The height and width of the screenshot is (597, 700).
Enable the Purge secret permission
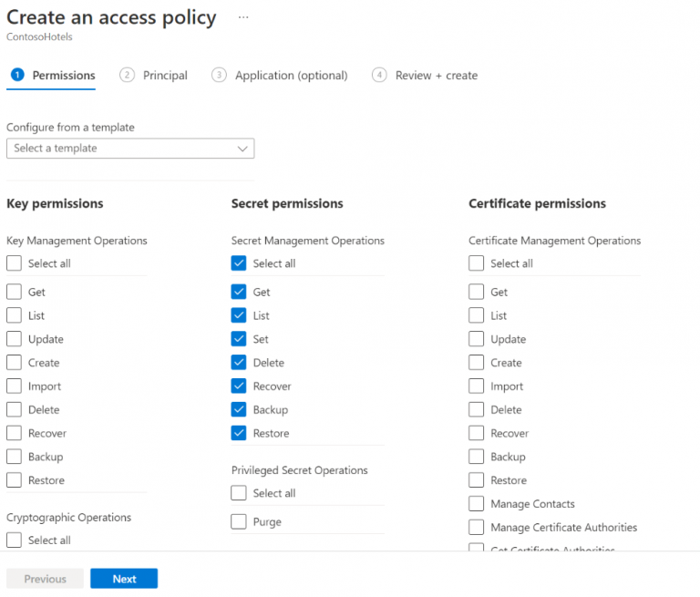239,522
